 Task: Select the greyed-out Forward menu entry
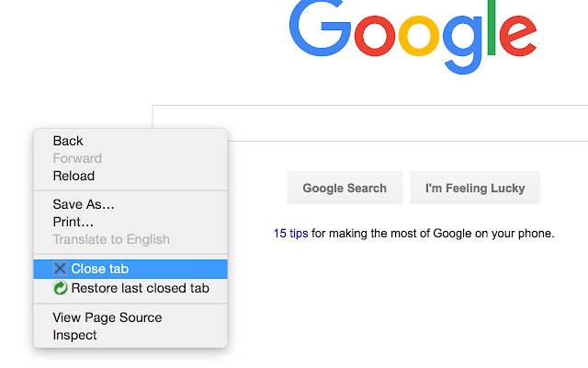[x=77, y=158]
